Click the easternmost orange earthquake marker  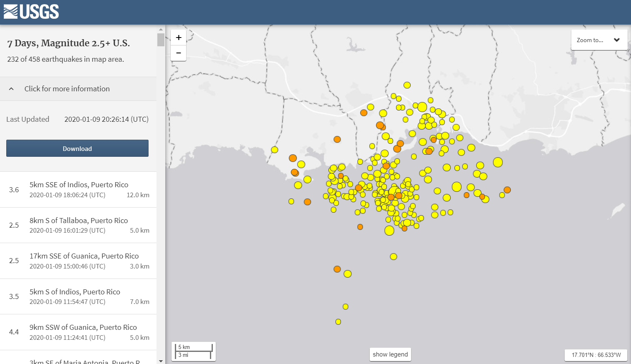tap(507, 190)
